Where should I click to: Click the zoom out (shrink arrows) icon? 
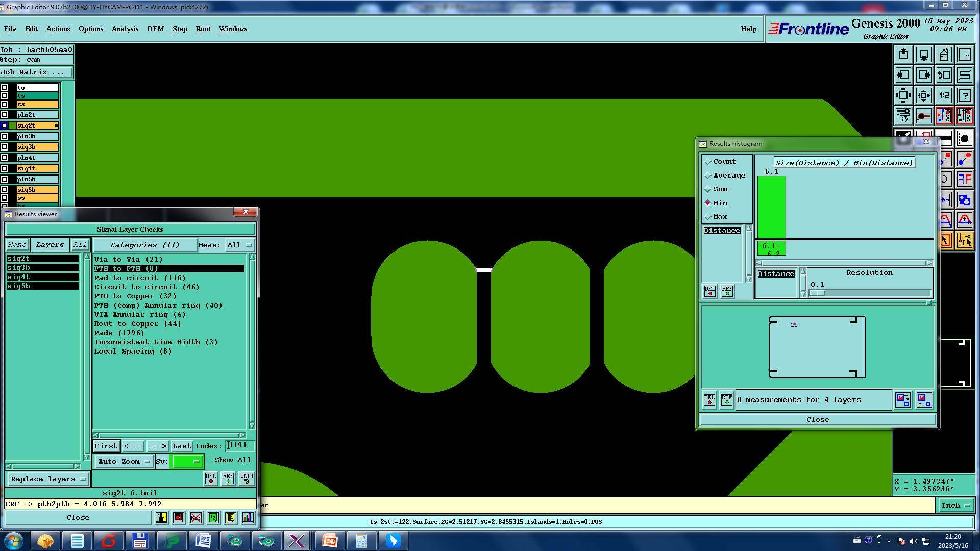tap(924, 95)
